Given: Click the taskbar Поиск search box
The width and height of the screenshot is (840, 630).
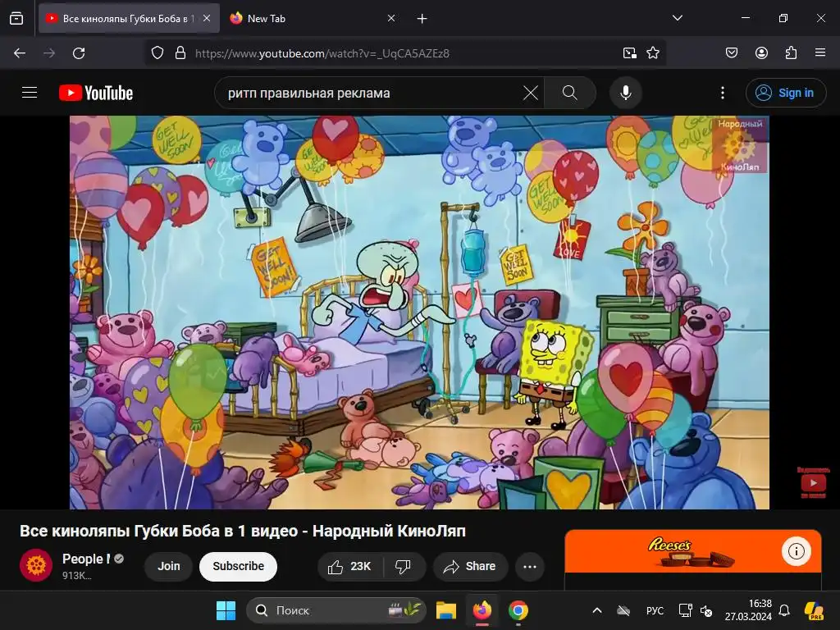Looking at the screenshot, I should pyautogui.click(x=336, y=610).
